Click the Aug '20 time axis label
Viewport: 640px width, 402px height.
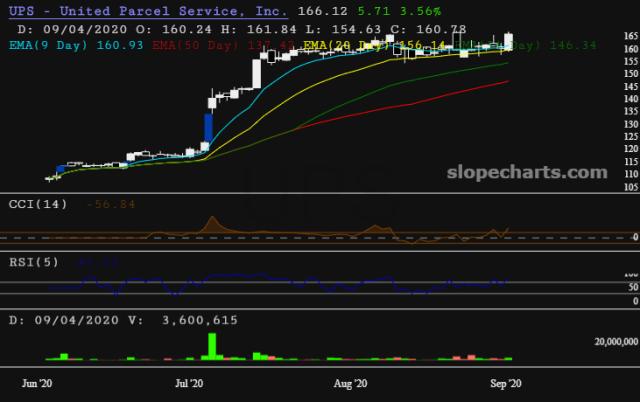coord(350,383)
